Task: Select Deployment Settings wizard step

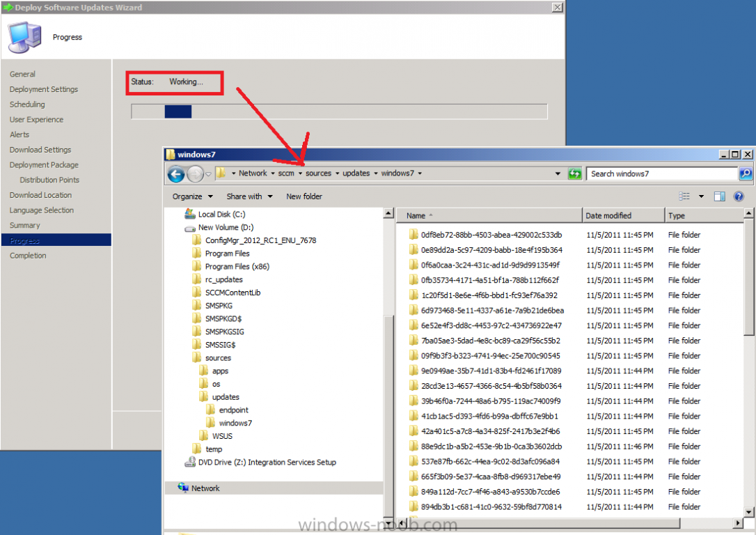Action: point(44,89)
